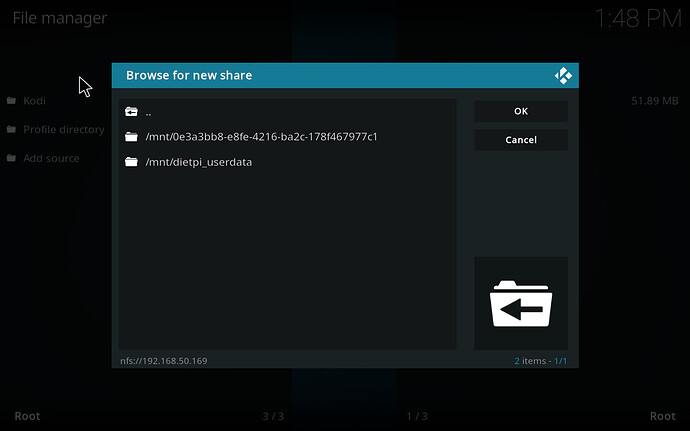Screen dimensions: 690x431
Task: Click folder icon beside /mnt/dietpi_userdata
Action: (x=131, y=162)
